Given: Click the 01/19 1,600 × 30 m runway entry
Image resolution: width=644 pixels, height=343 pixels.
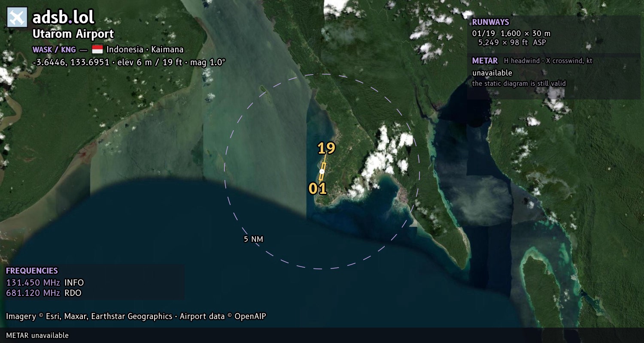Looking at the screenshot, I should 511,33.
